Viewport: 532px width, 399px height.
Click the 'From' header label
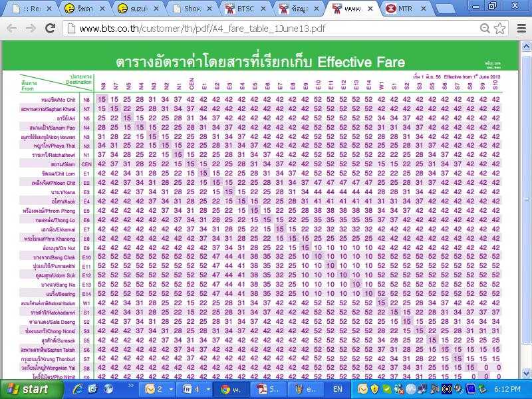pyautogui.click(x=27, y=88)
